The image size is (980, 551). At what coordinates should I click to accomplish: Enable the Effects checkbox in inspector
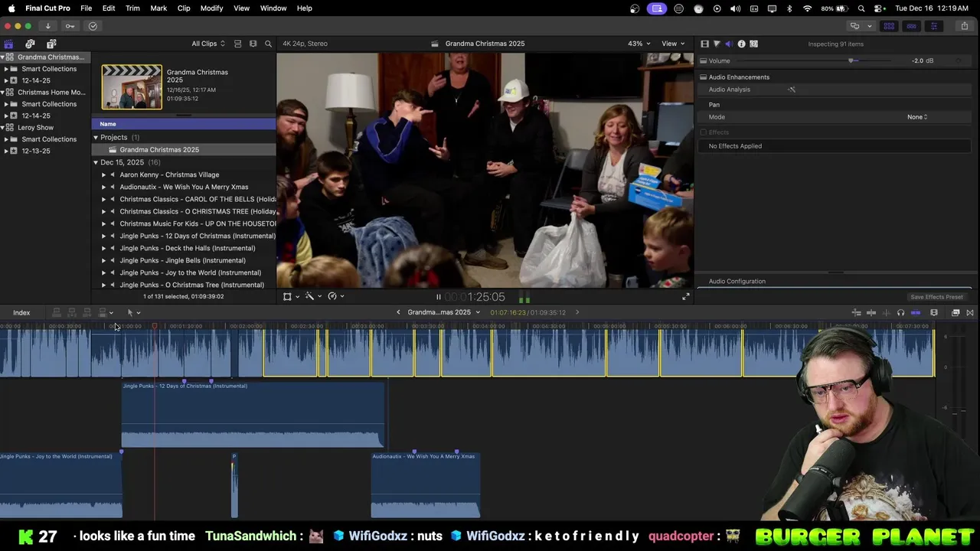[x=704, y=132]
